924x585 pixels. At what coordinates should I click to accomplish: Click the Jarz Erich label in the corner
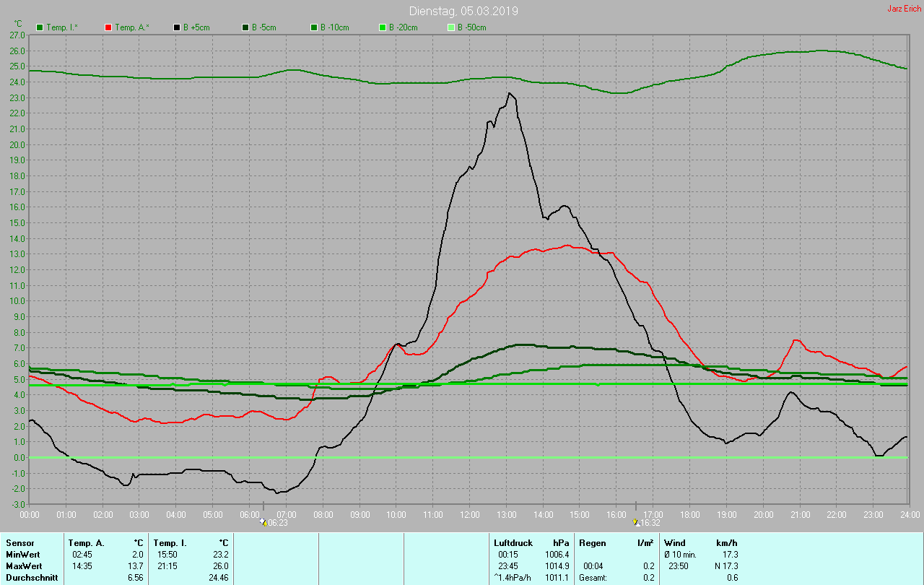pyautogui.click(x=904, y=9)
